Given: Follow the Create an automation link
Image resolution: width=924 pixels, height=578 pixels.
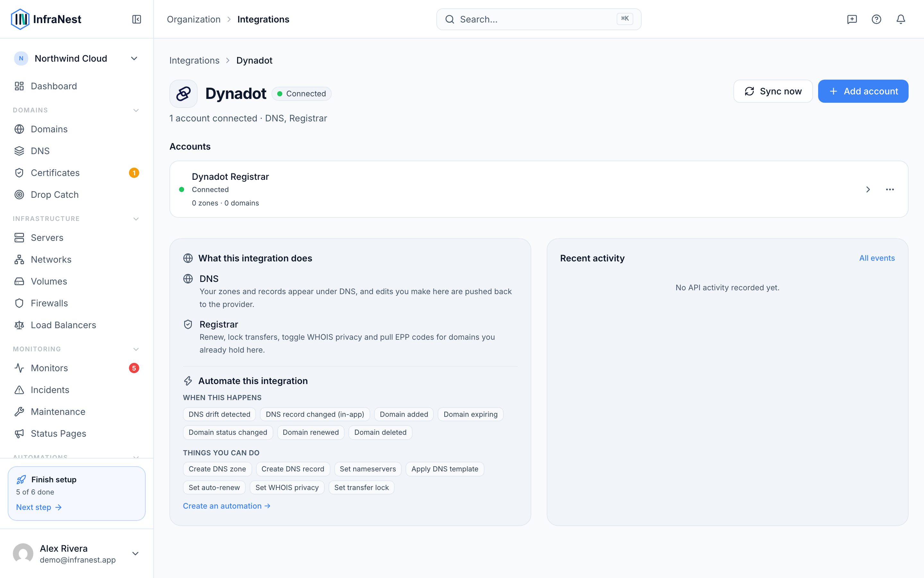Looking at the screenshot, I should tap(227, 506).
